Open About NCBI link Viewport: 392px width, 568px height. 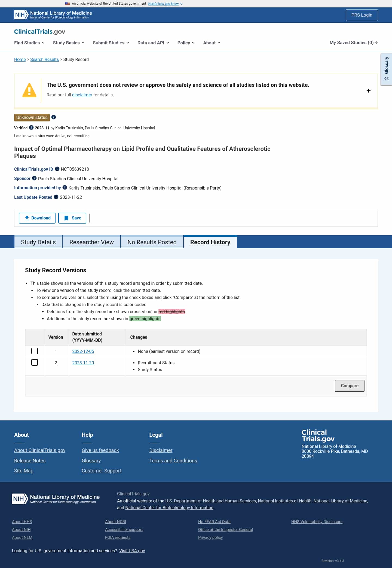pos(115,522)
